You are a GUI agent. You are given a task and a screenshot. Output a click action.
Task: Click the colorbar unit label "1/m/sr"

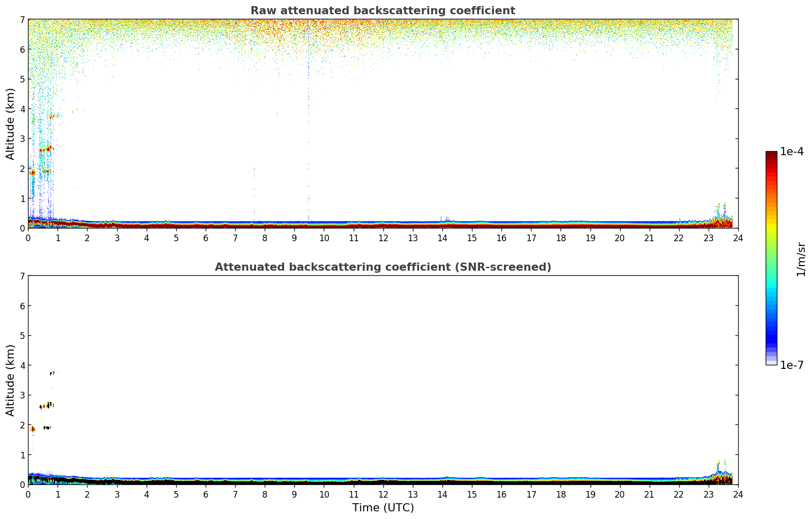[x=801, y=259]
